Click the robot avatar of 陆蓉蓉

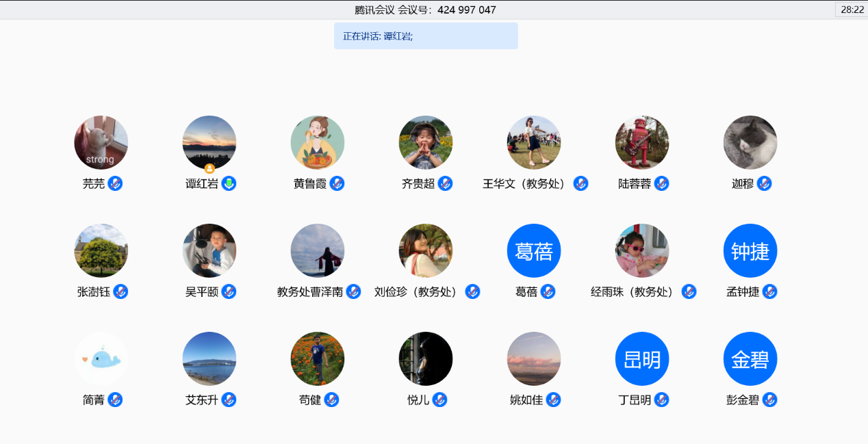[642, 142]
